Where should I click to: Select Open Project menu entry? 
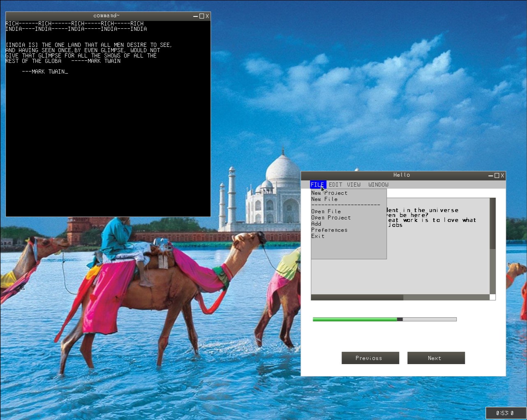coord(331,217)
